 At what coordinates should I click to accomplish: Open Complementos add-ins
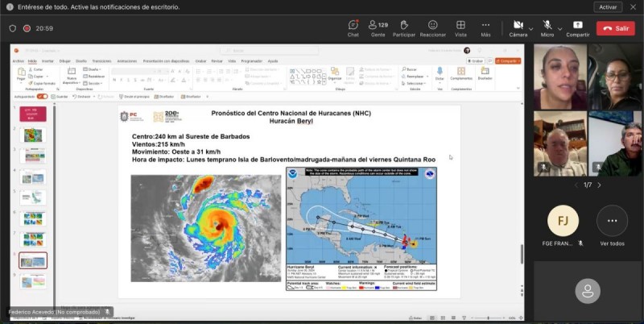[x=461, y=74]
